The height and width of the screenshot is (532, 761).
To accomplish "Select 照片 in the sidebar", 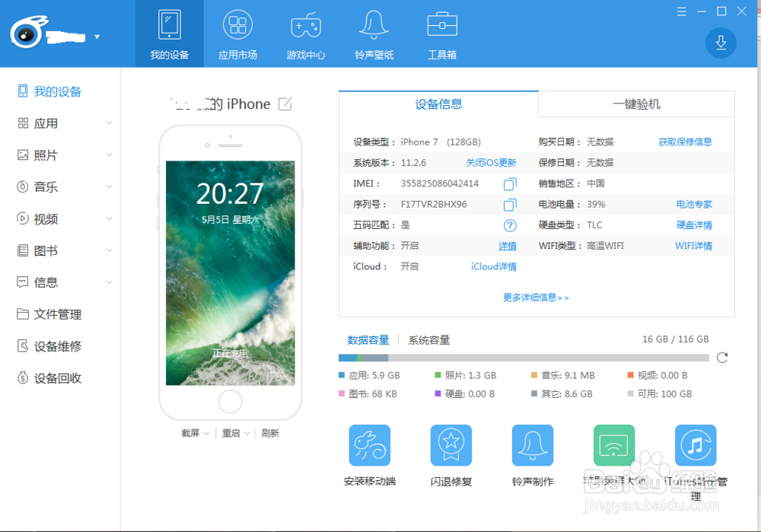I will tap(38, 155).
